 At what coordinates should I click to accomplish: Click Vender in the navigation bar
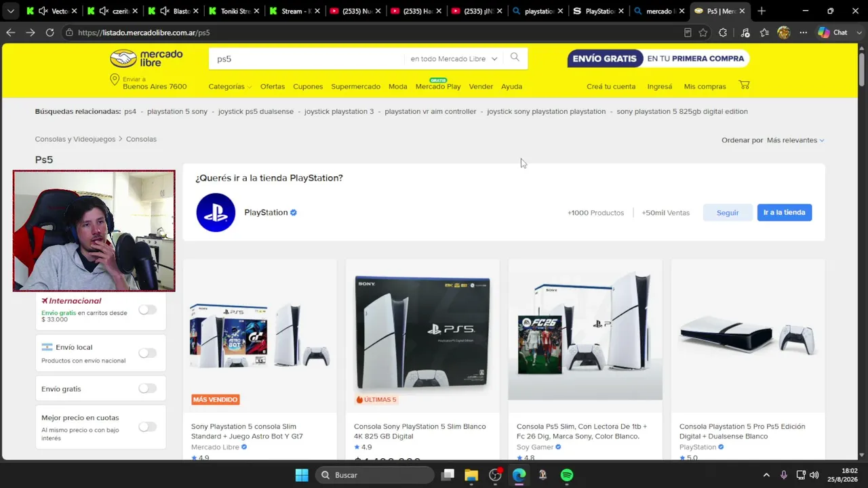pyautogui.click(x=481, y=87)
